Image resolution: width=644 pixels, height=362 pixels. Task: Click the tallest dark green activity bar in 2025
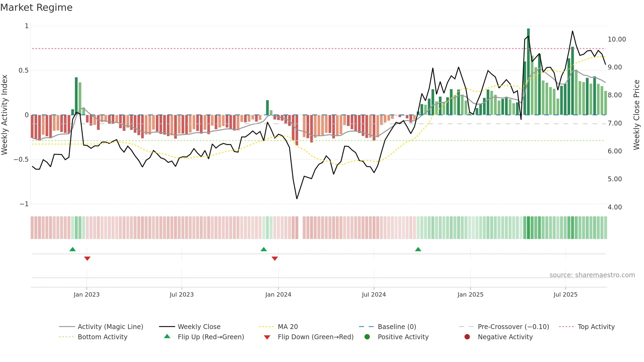pyautogui.click(x=528, y=72)
